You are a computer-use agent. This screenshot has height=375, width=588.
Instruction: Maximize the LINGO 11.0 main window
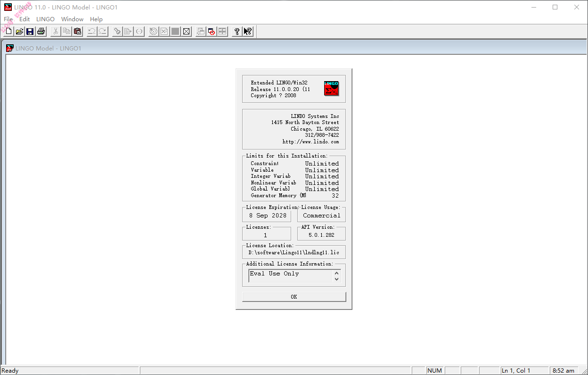click(x=555, y=7)
